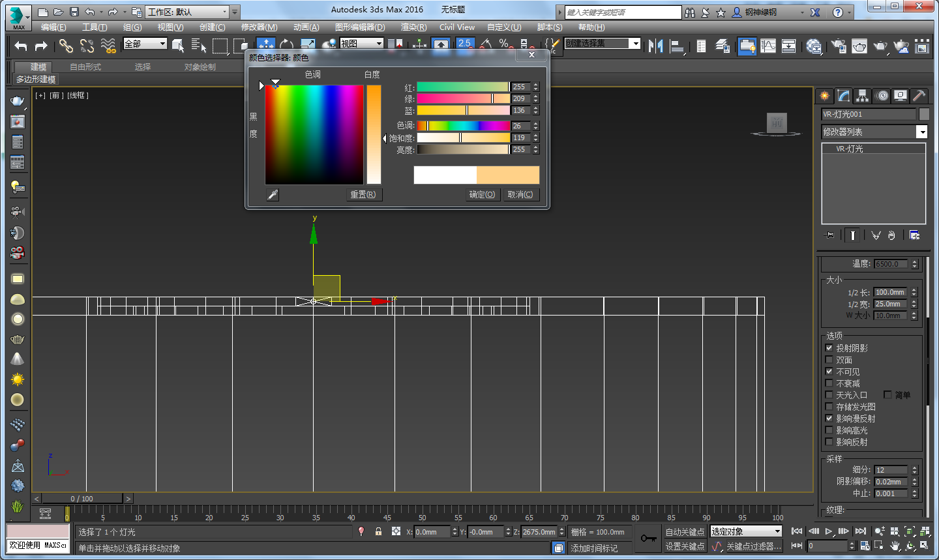Toggle the 影响漫反射 checkbox
The height and width of the screenshot is (560, 939).
tap(829, 419)
